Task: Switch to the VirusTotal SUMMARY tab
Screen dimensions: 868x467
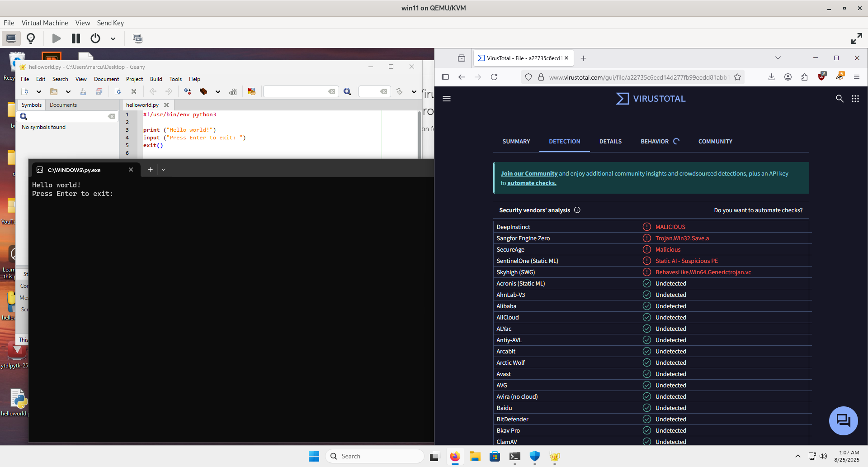Action: click(516, 142)
